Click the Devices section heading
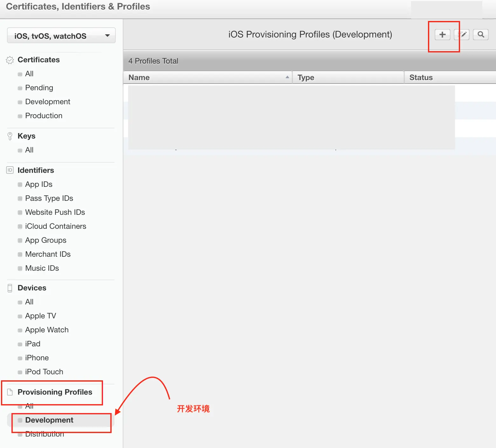496x448 pixels. coord(32,288)
